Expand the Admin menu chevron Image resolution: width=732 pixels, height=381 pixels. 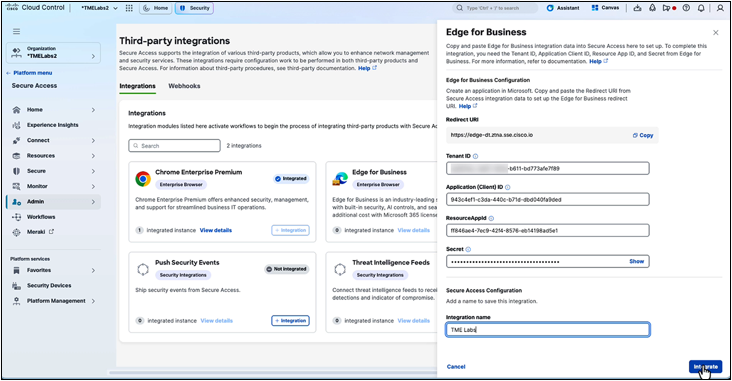[93, 202]
